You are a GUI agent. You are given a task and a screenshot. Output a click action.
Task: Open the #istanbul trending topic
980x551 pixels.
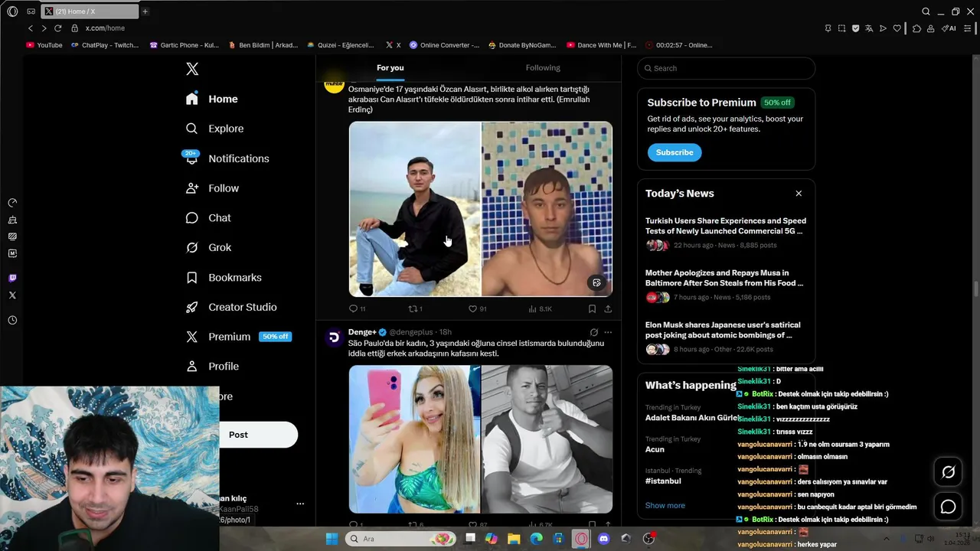(x=663, y=481)
